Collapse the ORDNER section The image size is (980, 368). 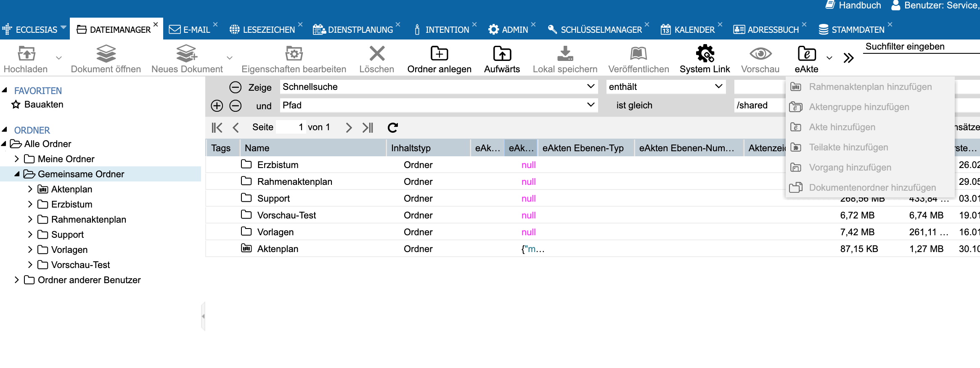[5, 130]
